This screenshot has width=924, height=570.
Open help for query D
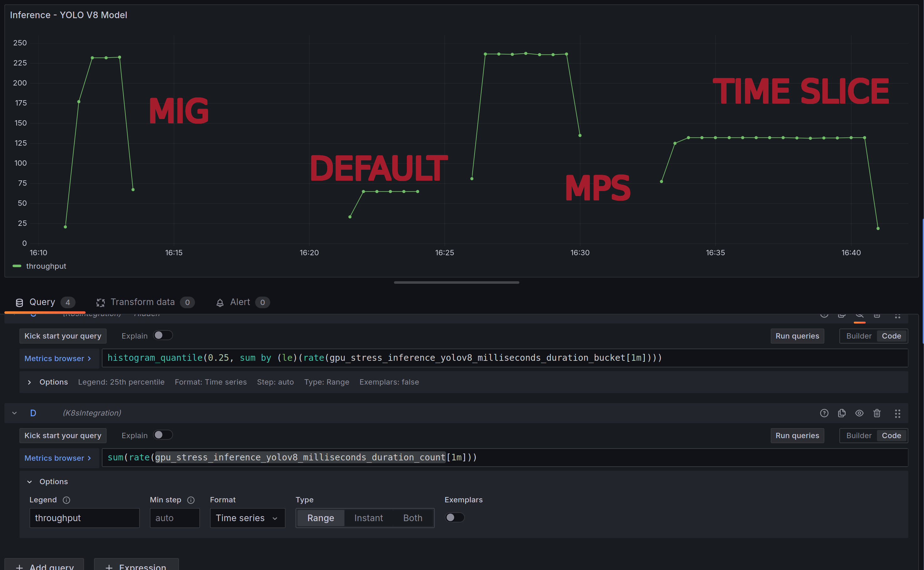824,413
